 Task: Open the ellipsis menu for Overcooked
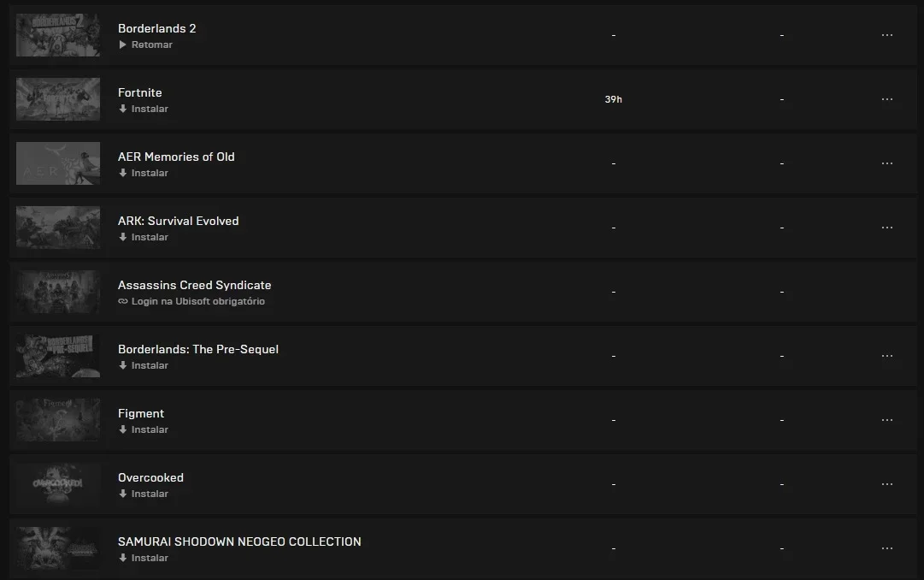point(887,484)
